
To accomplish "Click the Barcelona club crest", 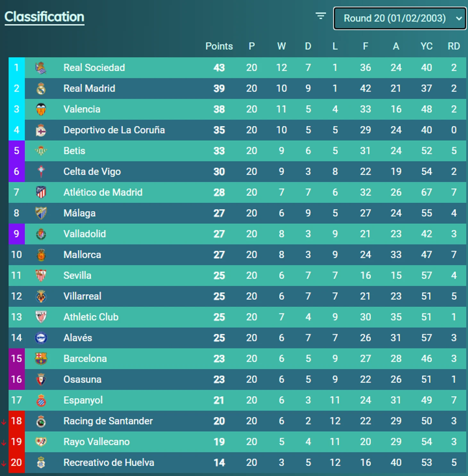I will click(x=41, y=359).
